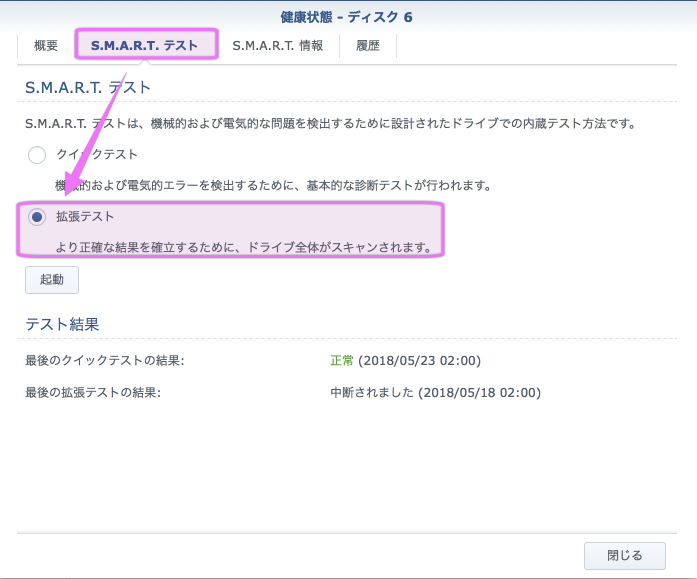
Task: Click the 健康状態 - ディスク 6 title bar
Action: tap(348, 16)
